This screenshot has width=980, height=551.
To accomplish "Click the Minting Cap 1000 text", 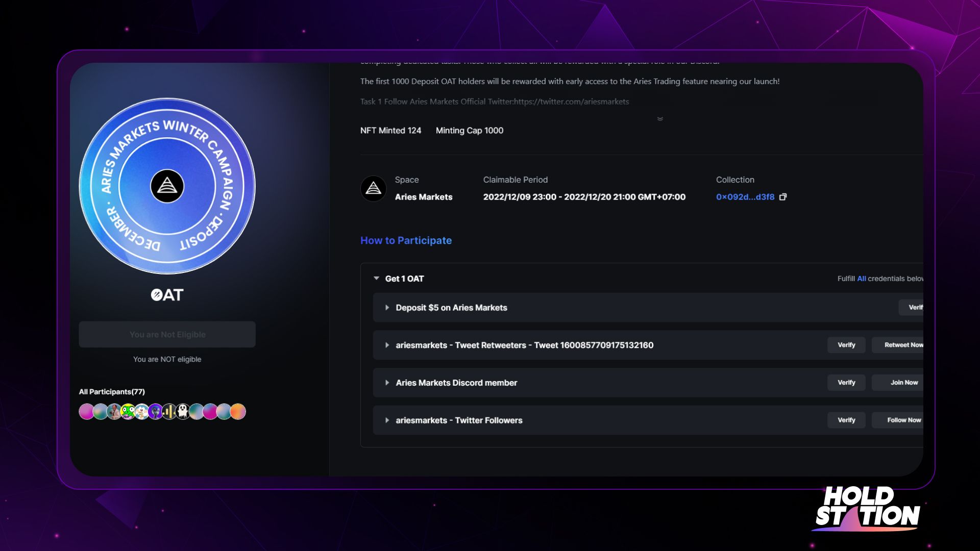I will point(470,131).
